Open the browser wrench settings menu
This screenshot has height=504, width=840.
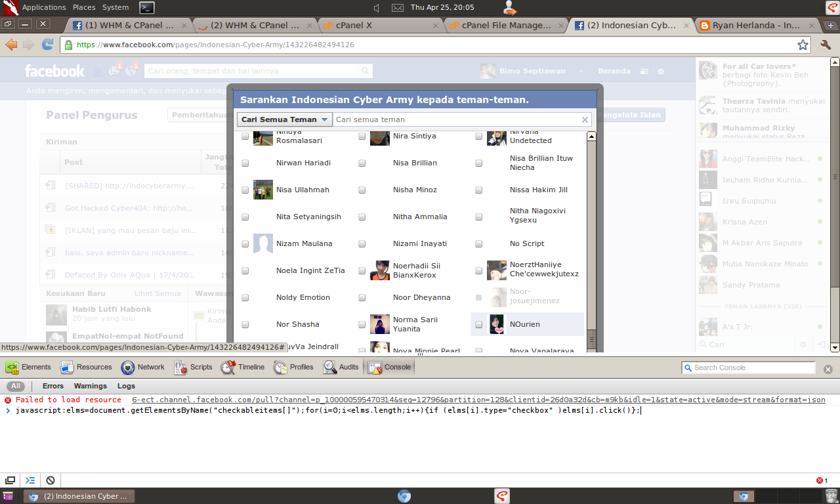[826, 45]
